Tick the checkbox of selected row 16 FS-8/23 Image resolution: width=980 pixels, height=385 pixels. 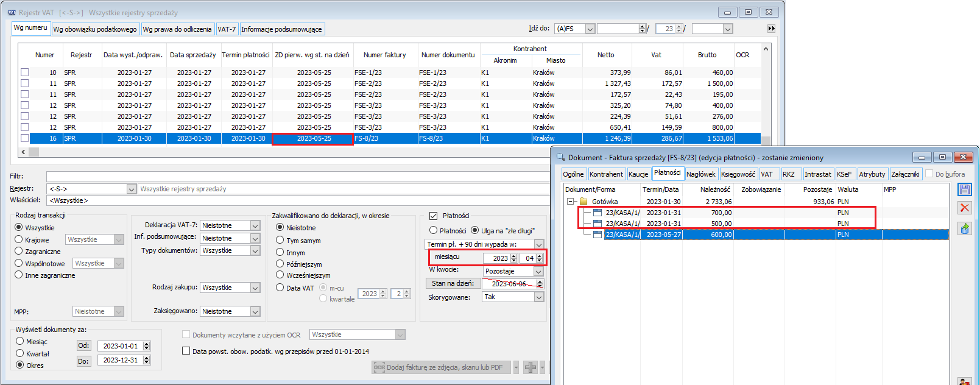(25, 138)
